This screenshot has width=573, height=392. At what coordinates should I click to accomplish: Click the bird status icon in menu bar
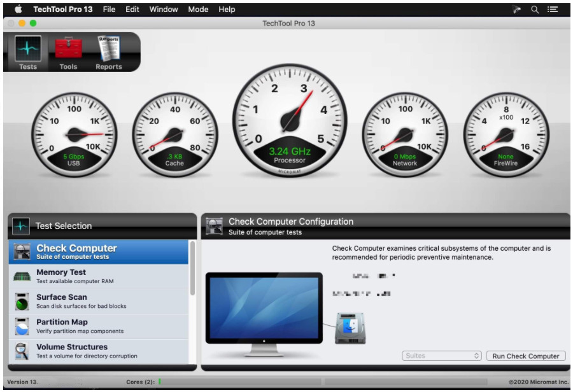(516, 10)
